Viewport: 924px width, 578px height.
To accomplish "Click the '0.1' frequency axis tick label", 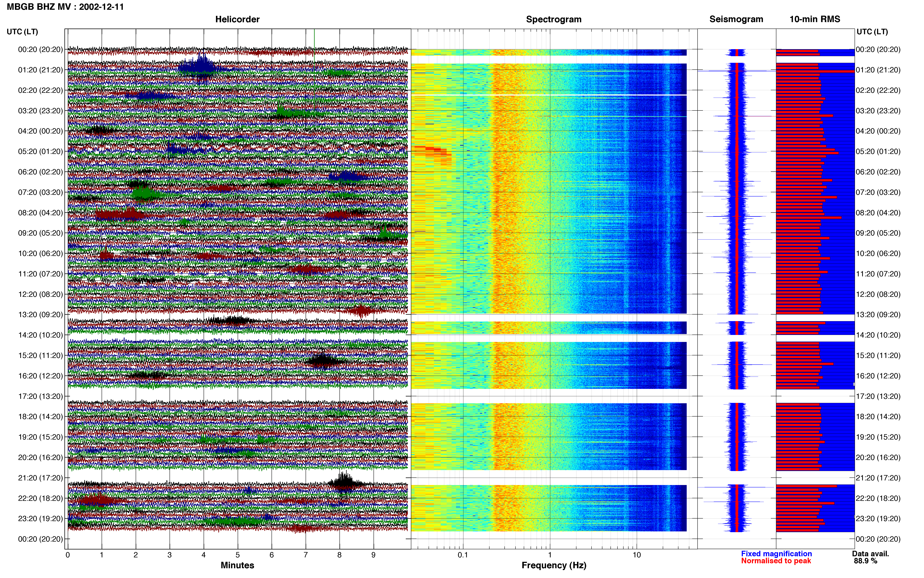I will [463, 555].
